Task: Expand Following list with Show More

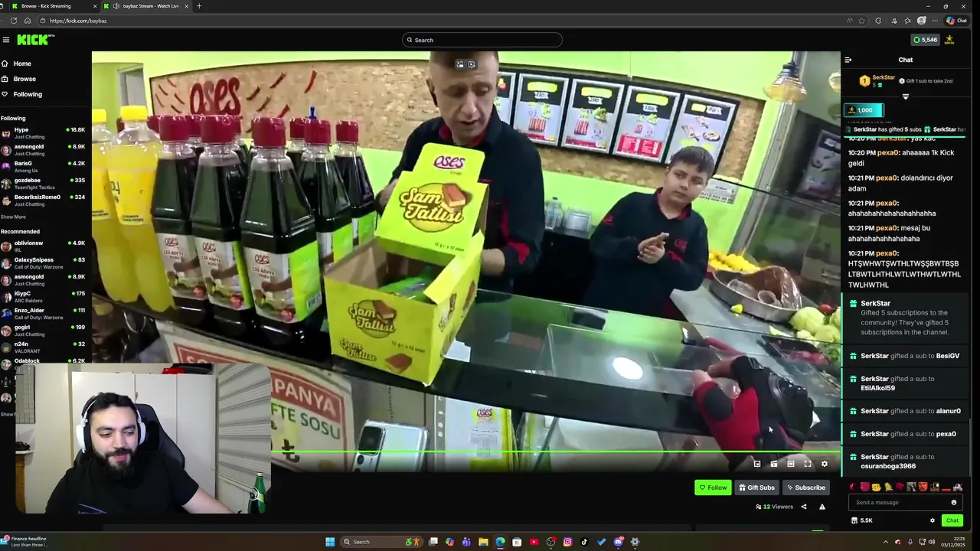Action: 13,217
